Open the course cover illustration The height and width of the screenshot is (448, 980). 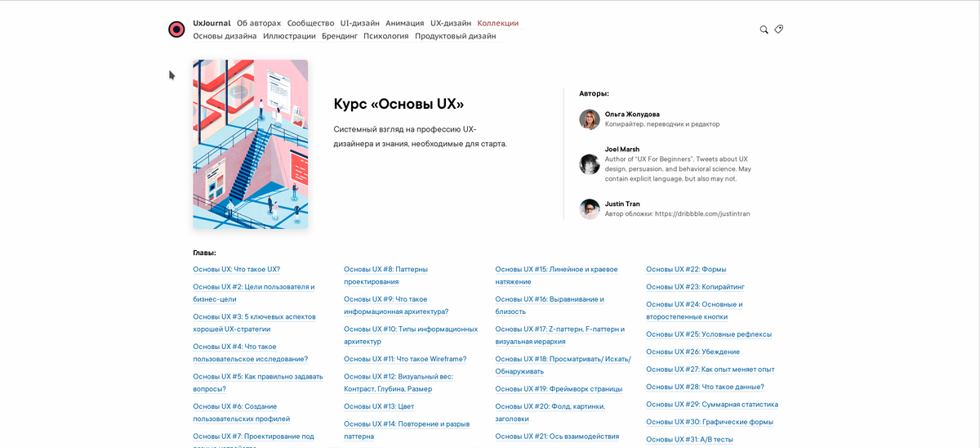[250, 144]
